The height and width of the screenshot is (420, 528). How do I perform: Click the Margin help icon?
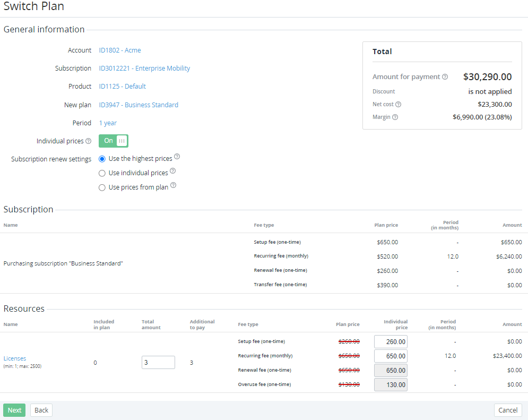click(x=395, y=117)
